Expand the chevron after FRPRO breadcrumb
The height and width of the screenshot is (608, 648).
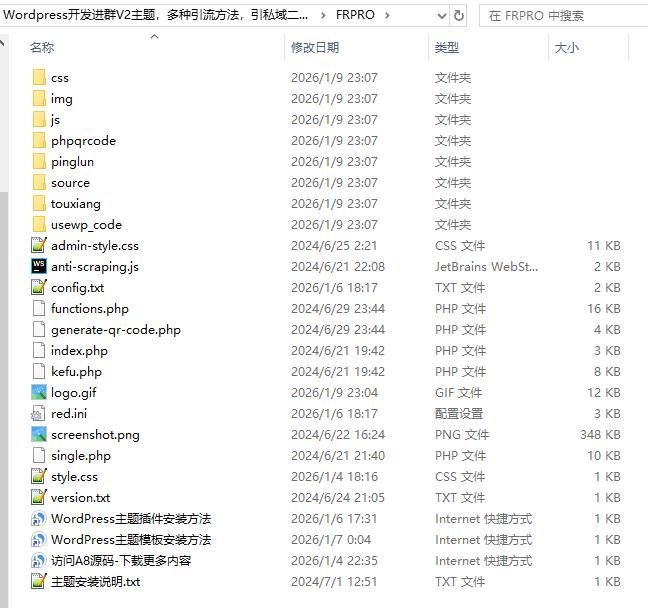[387, 16]
